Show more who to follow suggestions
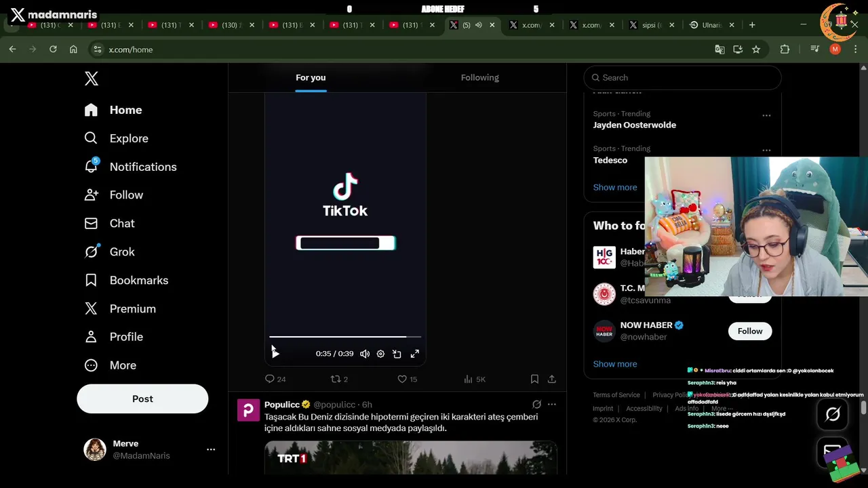Viewport: 868px width, 488px height. pos(615,364)
